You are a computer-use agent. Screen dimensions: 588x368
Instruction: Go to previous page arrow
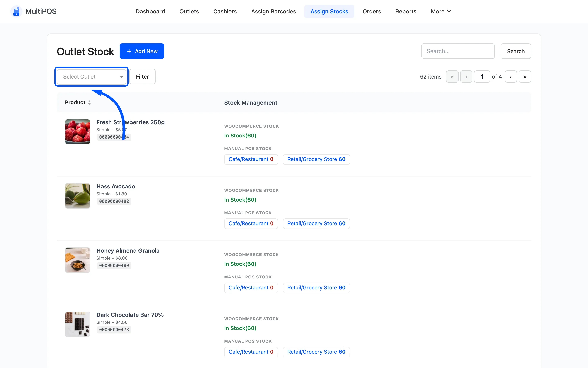pyautogui.click(x=466, y=77)
